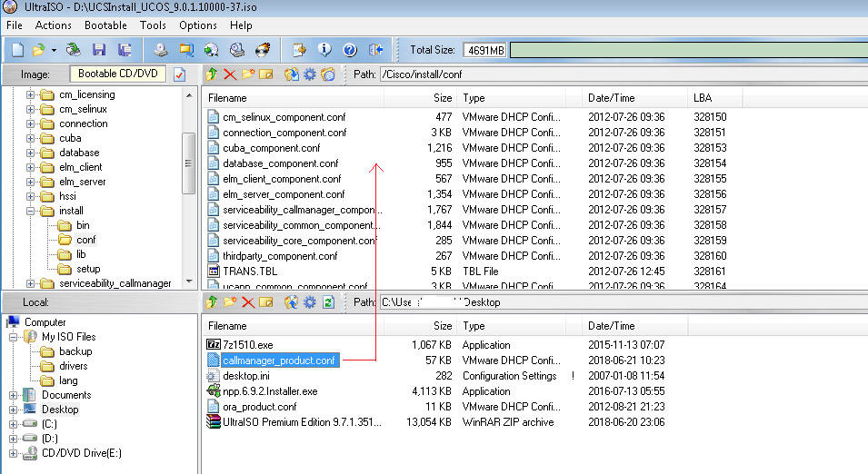Open the dropdown arrow beside Open icon

(54, 50)
